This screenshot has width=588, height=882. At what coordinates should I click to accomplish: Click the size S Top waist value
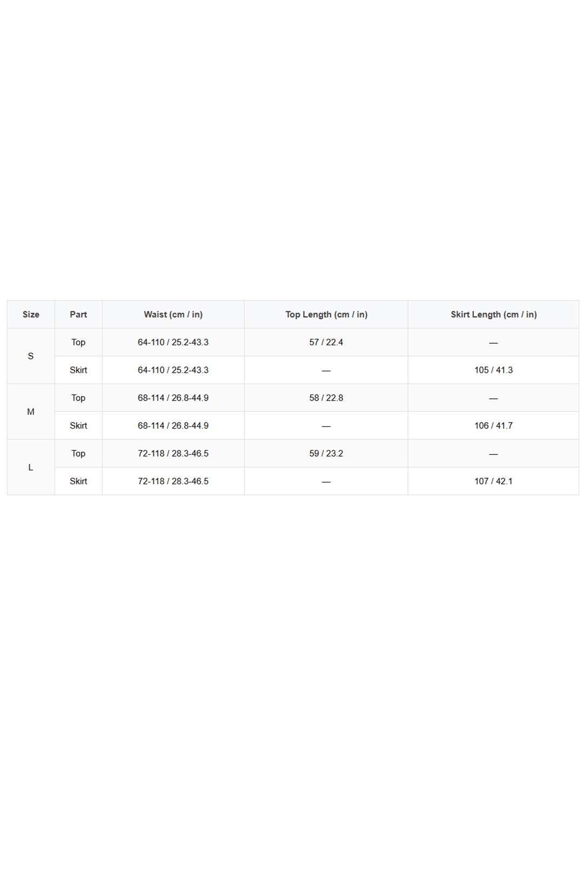pos(173,342)
